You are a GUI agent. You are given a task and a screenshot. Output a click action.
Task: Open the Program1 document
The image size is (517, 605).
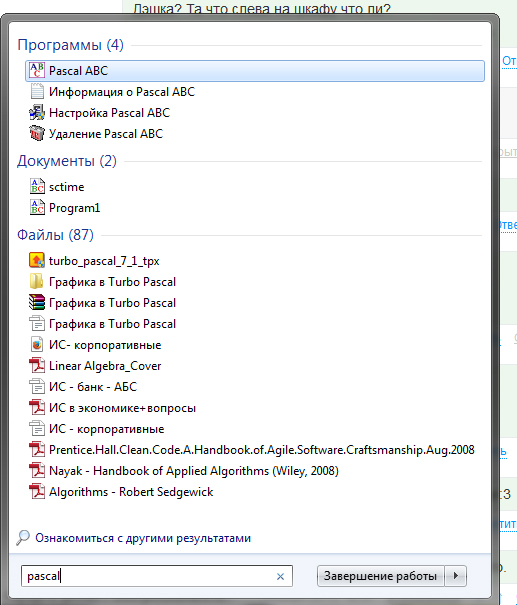pyautogui.click(x=74, y=208)
